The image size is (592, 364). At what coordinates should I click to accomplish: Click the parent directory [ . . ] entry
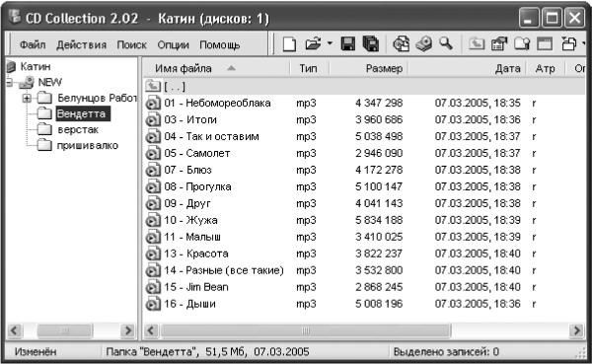(175, 87)
